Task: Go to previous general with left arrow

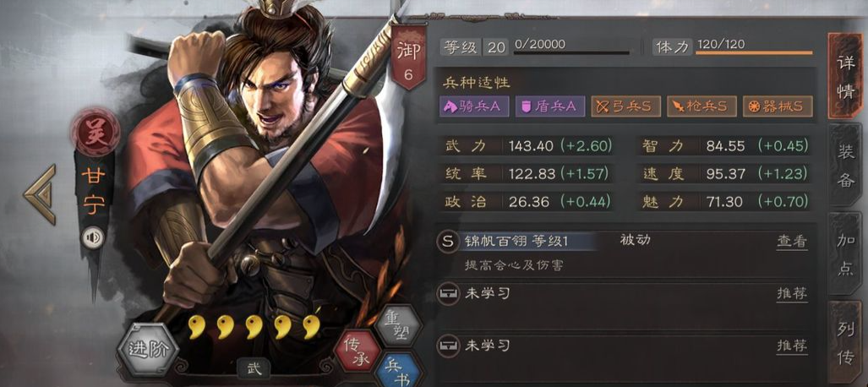Action: (x=41, y=193)
